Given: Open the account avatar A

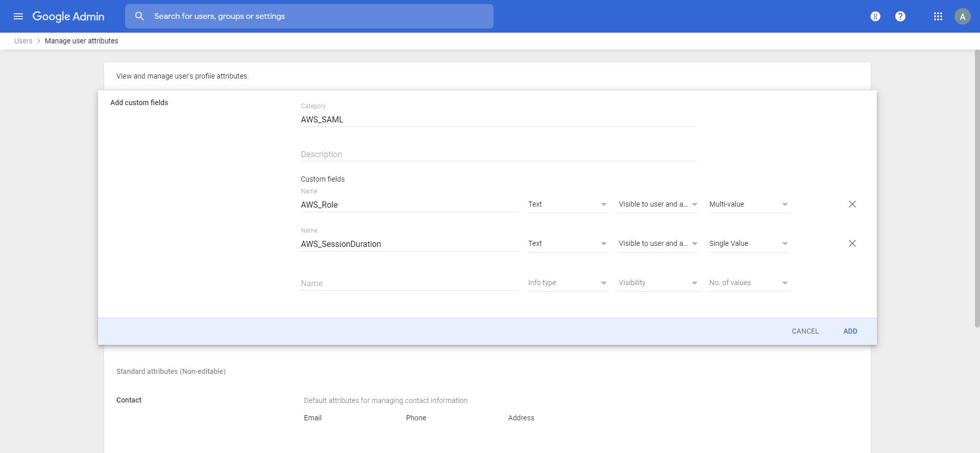Looking at the screenshot, I should (963, 16).
